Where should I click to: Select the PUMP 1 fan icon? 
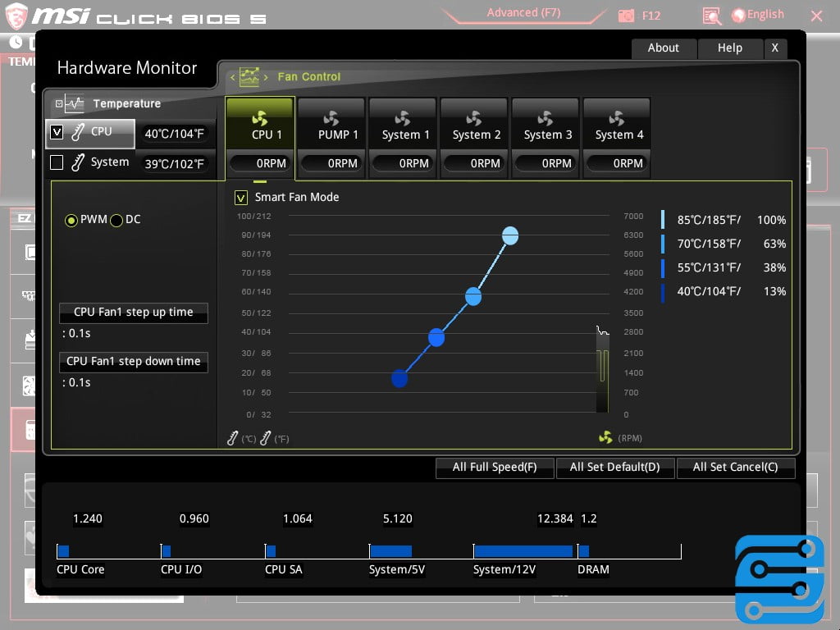[331, 118]
